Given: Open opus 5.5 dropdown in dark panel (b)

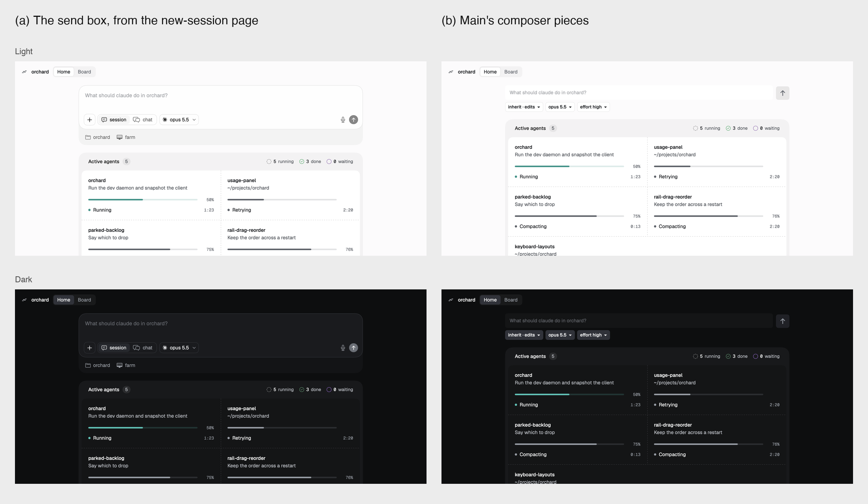Looking at the screenshot, I should (x=560, y=335).
